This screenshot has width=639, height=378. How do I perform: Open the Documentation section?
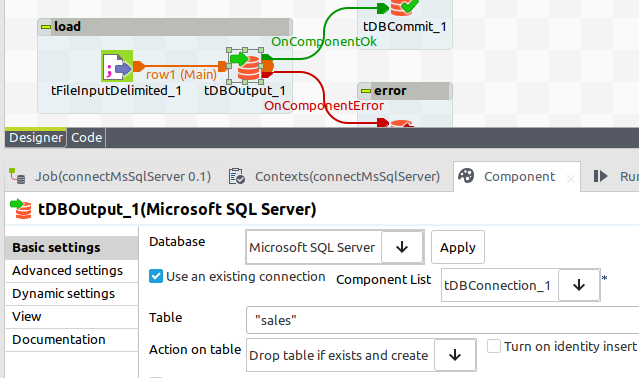pyautogui.click(x=72, y=340)
